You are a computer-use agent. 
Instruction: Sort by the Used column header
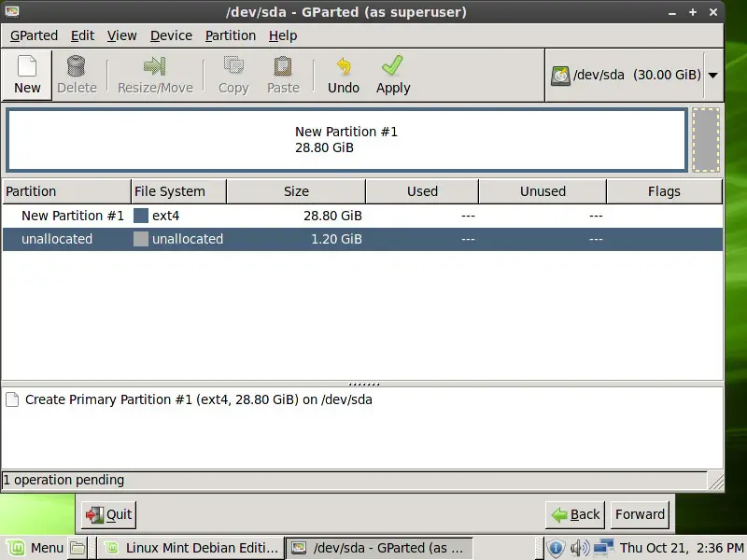(x=422, y=191)
